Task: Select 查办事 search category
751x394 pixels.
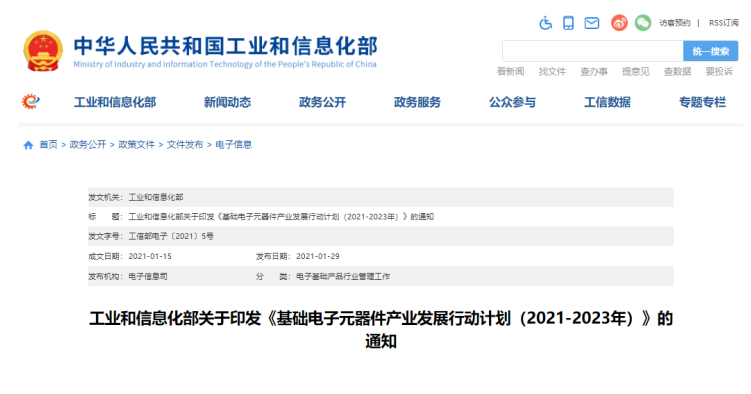Action: pyautogui.click(x=594, y=72)
